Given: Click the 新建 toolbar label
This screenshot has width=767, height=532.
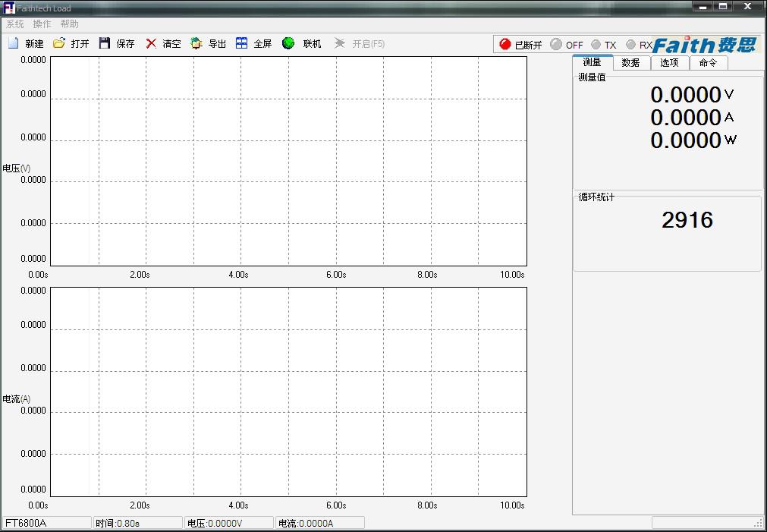Looking at the screenshot, I should click(x=34, y=44).
